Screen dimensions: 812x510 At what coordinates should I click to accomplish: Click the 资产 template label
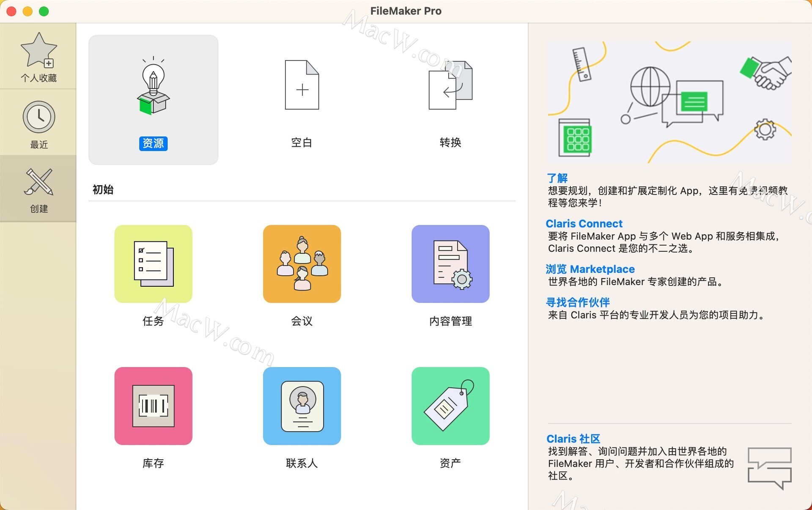450,463
